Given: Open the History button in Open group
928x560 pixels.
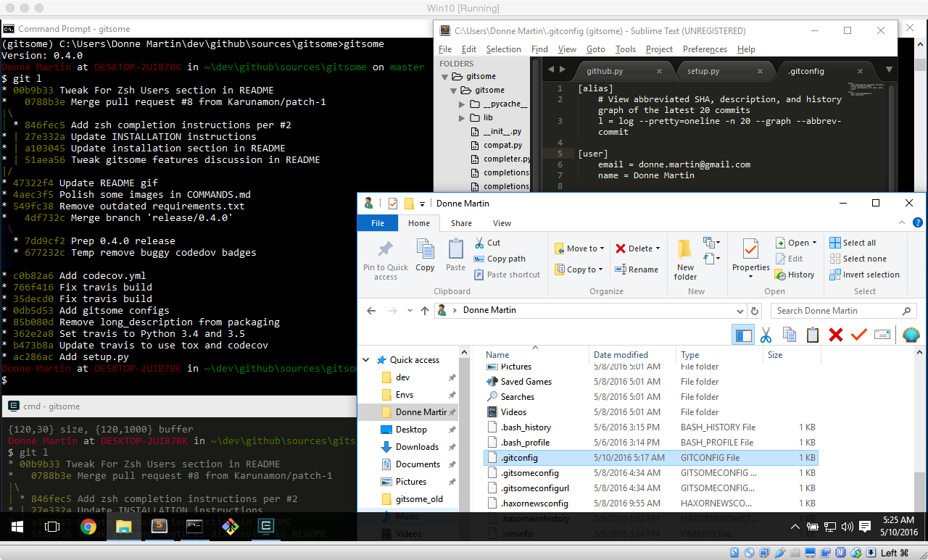Looking at the screenshot, I should tap(795, 275).
